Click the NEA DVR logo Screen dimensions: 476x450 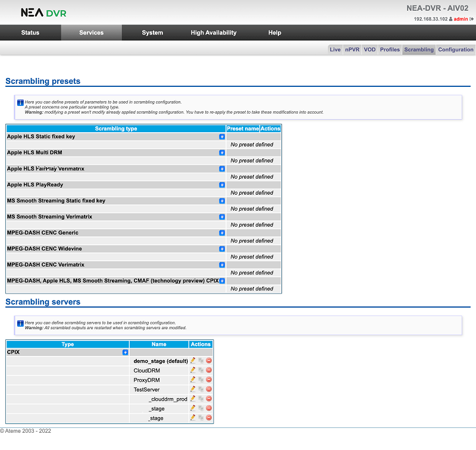pos(43,12)
